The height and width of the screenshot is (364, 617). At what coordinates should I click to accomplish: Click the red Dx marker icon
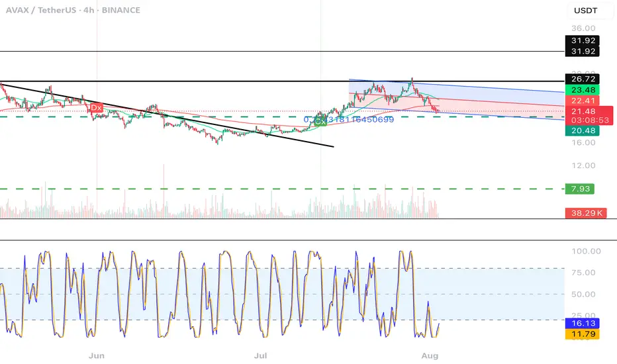click(x=96, y=107)
